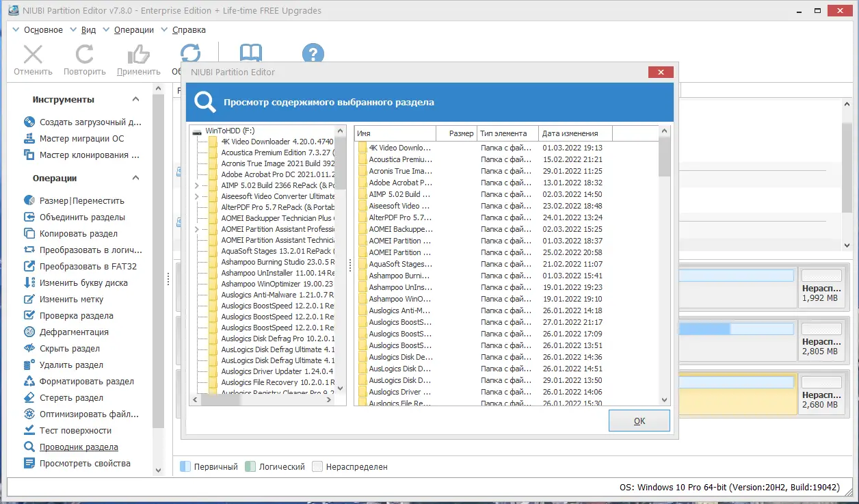Sort by the Размер column header
Screen dimensions: 859x504
click(x=456, y=133)
